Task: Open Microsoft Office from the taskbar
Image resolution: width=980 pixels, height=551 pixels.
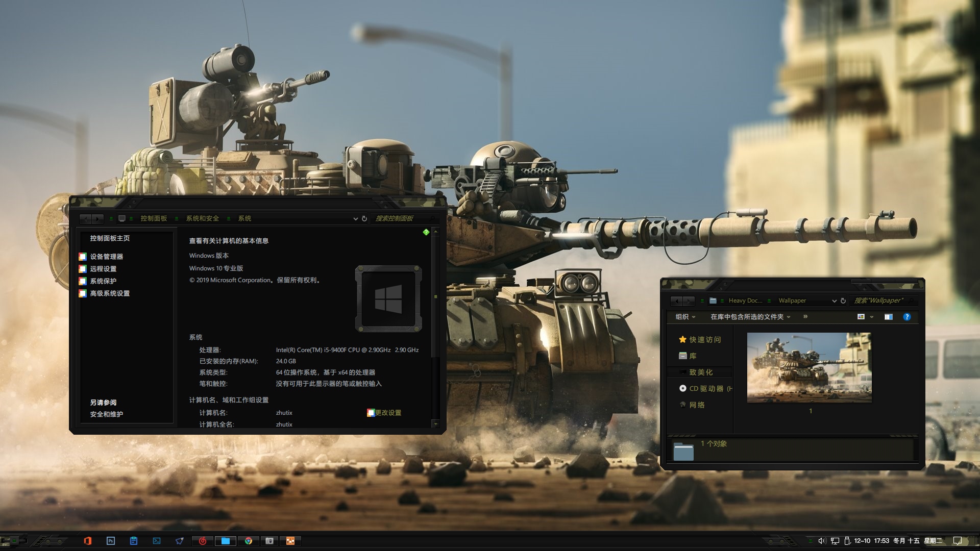Action: coord(87,541)
